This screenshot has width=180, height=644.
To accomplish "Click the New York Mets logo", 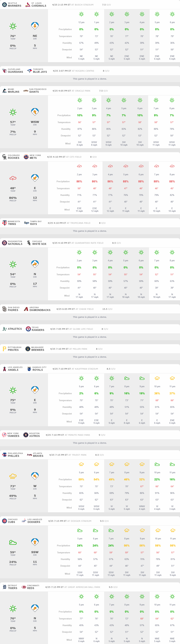I will point(26,157).
